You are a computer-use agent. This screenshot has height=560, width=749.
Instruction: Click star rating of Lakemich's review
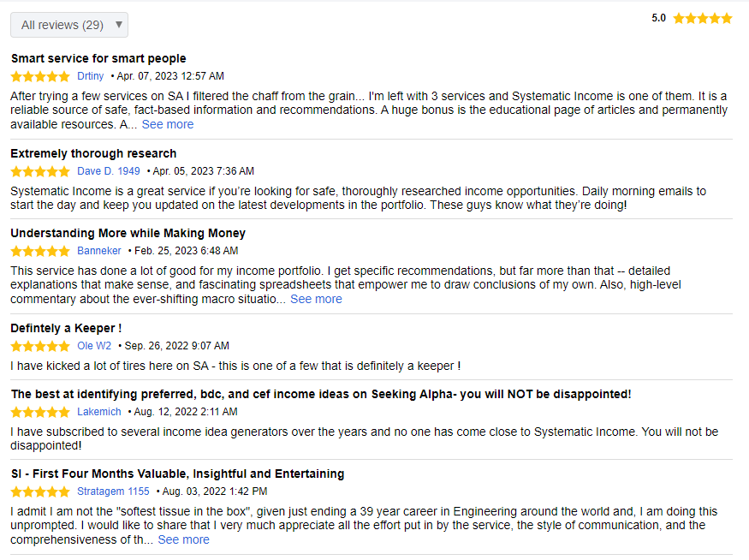coord(40,412)
